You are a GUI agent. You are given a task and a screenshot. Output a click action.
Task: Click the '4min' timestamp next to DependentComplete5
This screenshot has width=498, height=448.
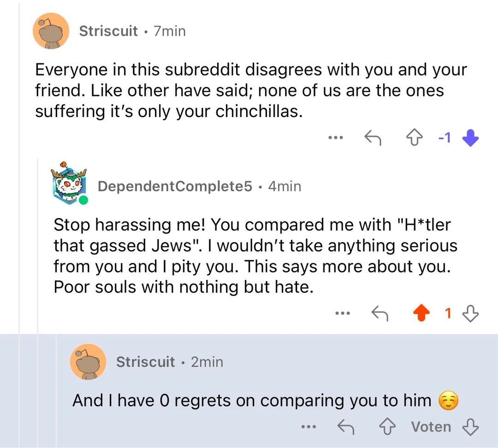[x=285, y=186]
